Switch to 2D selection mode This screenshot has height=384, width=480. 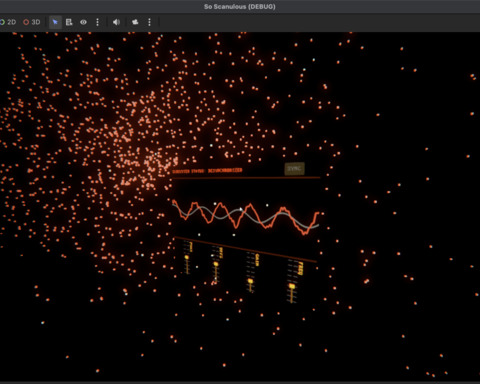(8, 22)
